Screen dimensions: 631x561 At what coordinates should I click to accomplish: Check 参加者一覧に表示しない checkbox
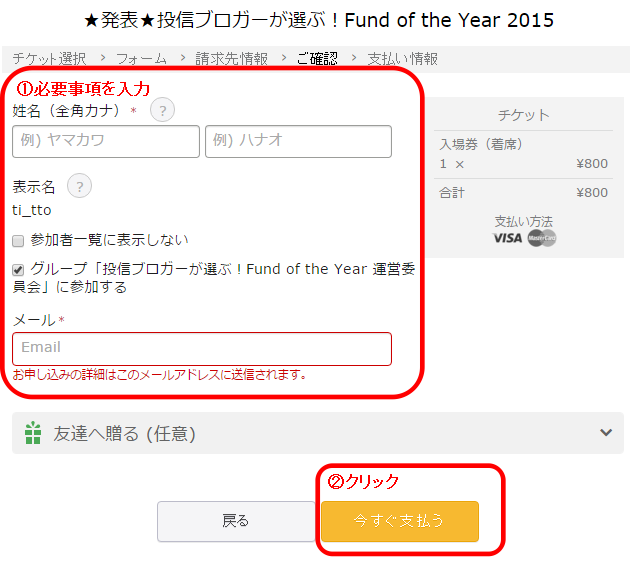18,241
